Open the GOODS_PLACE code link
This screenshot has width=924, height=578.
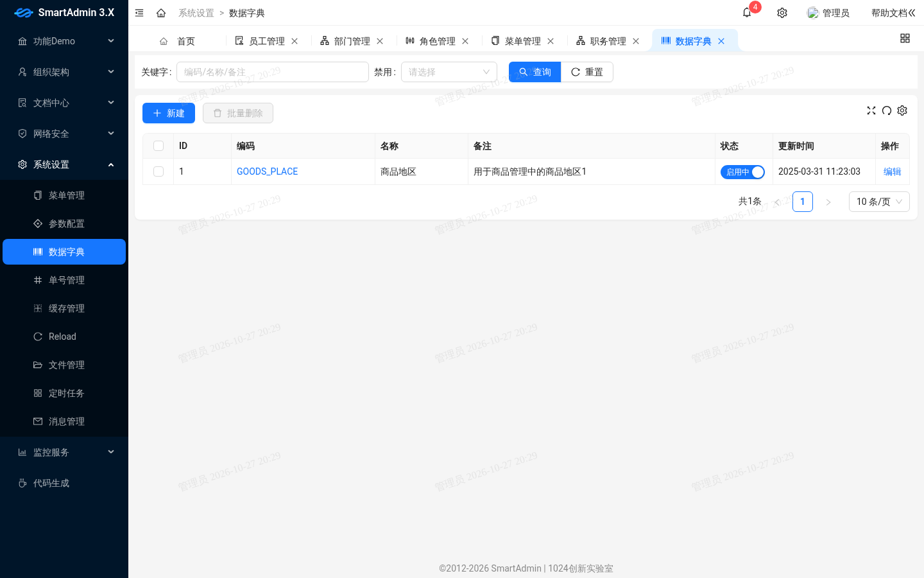pyautogui.click(x=268, y=171)
